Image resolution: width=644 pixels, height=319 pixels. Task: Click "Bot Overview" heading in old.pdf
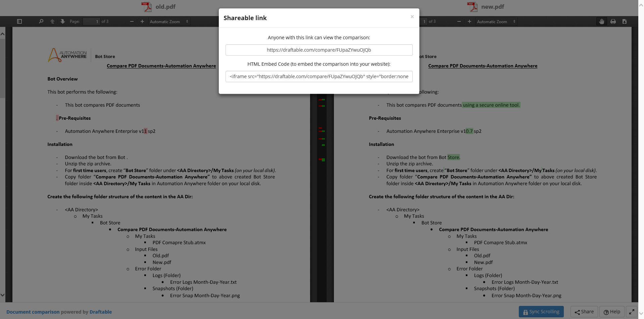(x=62, y=79)
